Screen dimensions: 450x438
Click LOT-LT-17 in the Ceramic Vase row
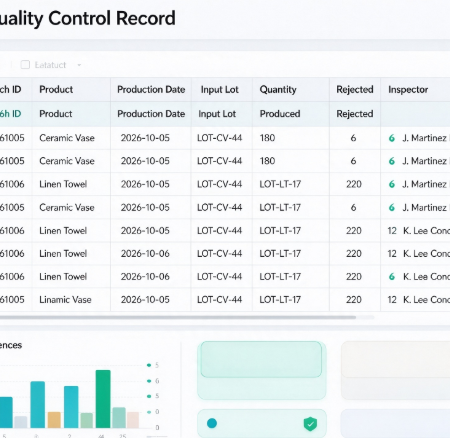[280, 207]
